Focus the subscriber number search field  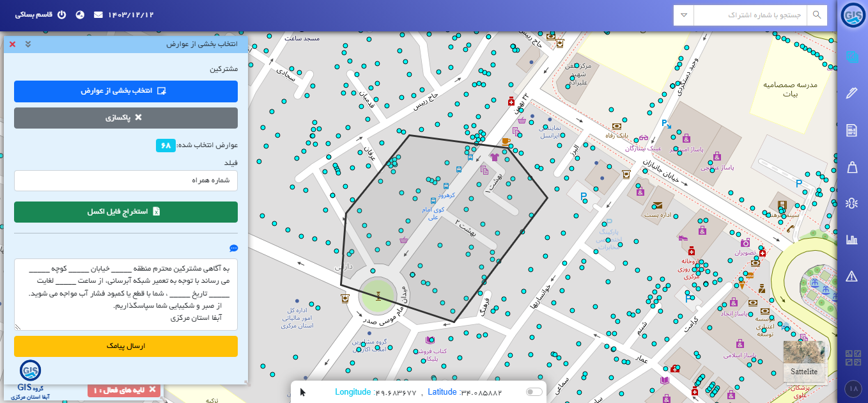(750, 15)
